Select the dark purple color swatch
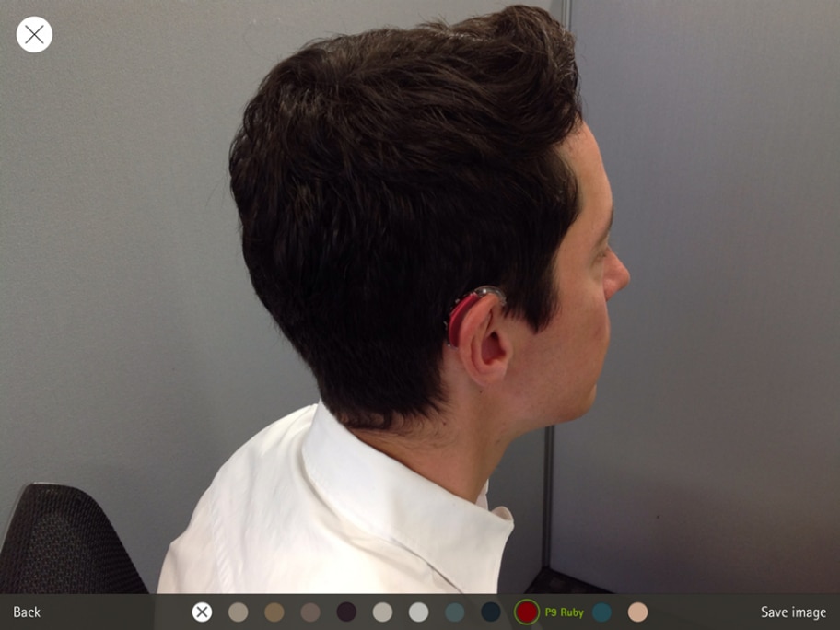Screen dimensions: 840x630 pyautogui.click(x=346, y=612)
